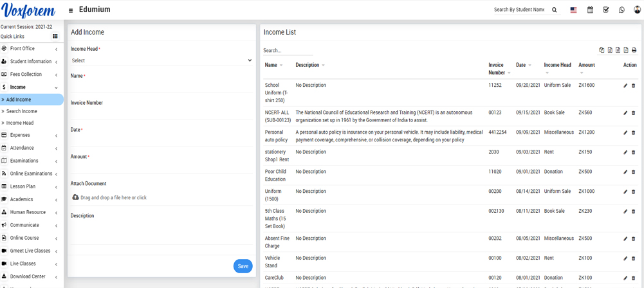644x288 pixels.
Task: Export income list to Excel icon
Action: [610, 50]
